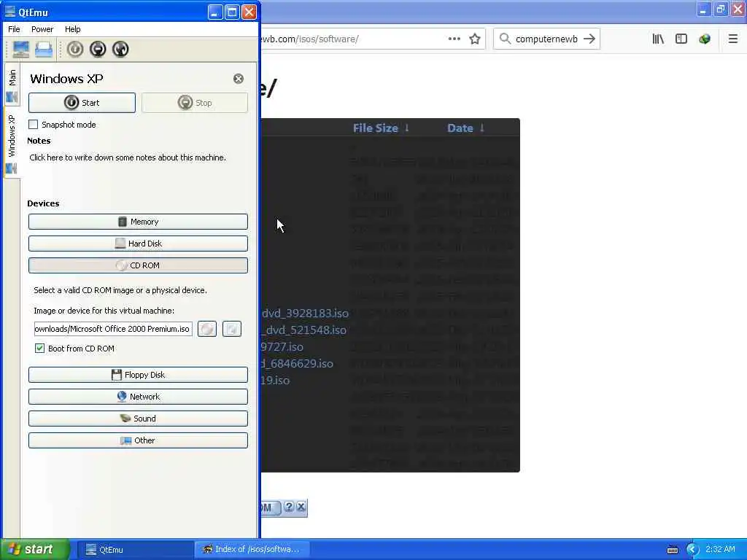Image resolution: width=747 pixels, height=560 pixels.
Task: Start the Windows XP virtual machine
Action: point(82,103)
